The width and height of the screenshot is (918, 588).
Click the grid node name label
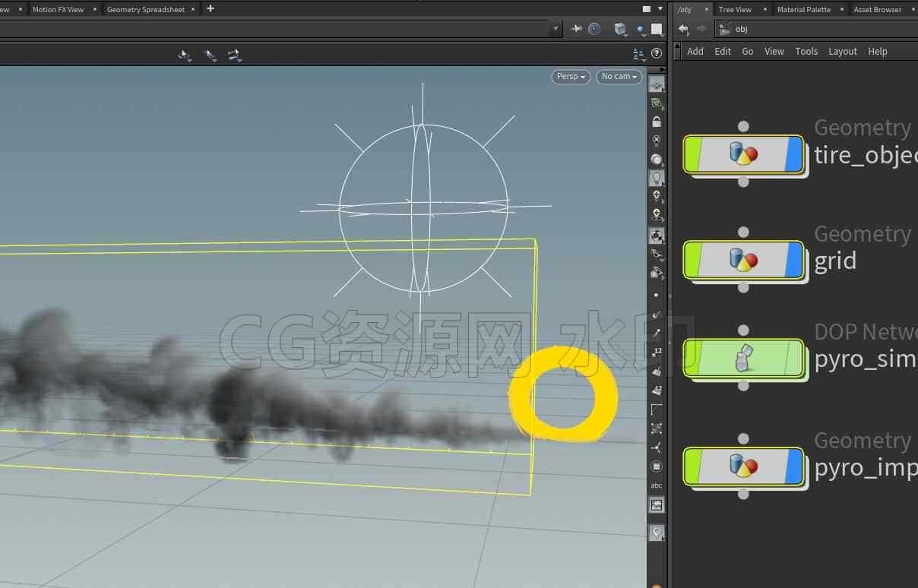point(835,261)
